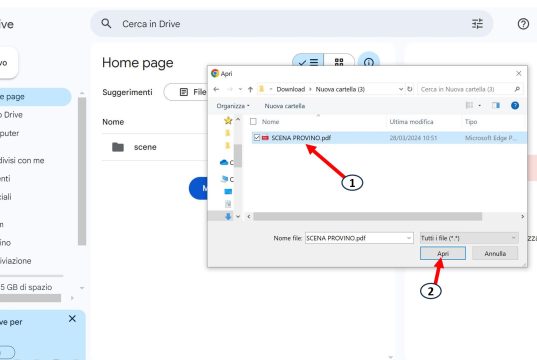Click the Help question mark icon in Drive
The width and height of the screenshot is (537, 360).
pyautogui.click(x=523, y=24)
